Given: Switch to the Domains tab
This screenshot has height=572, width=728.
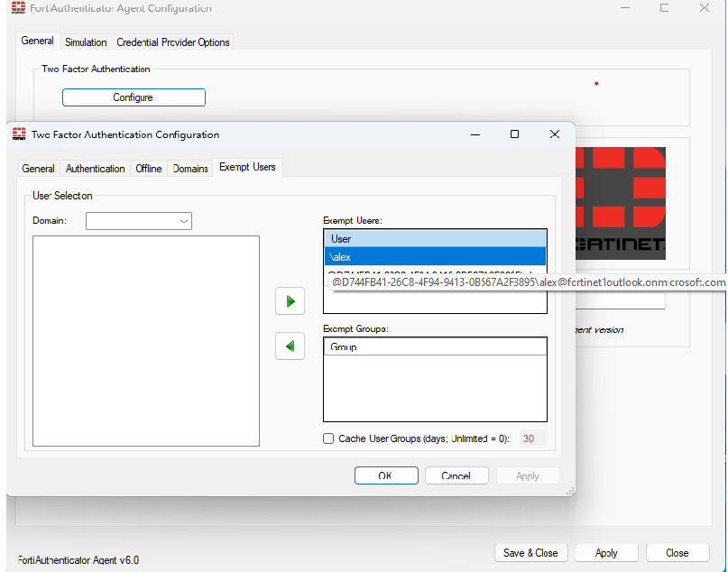Looking at the screenshot, I should click(189, 168).
